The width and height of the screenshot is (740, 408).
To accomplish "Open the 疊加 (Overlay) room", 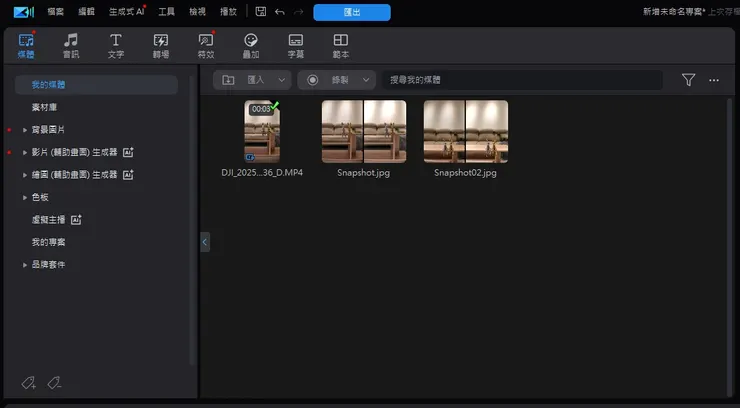I will [x=251, y=44].
